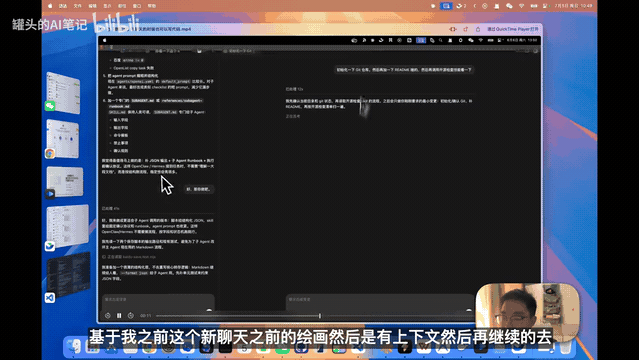Open Finder from the Dock
Viewport: 639px width, 360px height.
pyautogui.click(x=74, y=347)
